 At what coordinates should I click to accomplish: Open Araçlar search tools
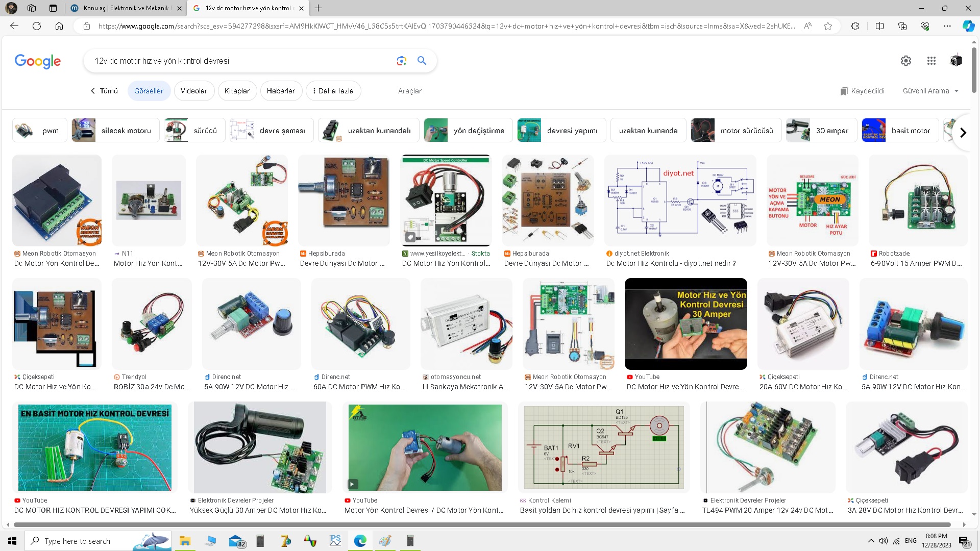coord(409,91)
